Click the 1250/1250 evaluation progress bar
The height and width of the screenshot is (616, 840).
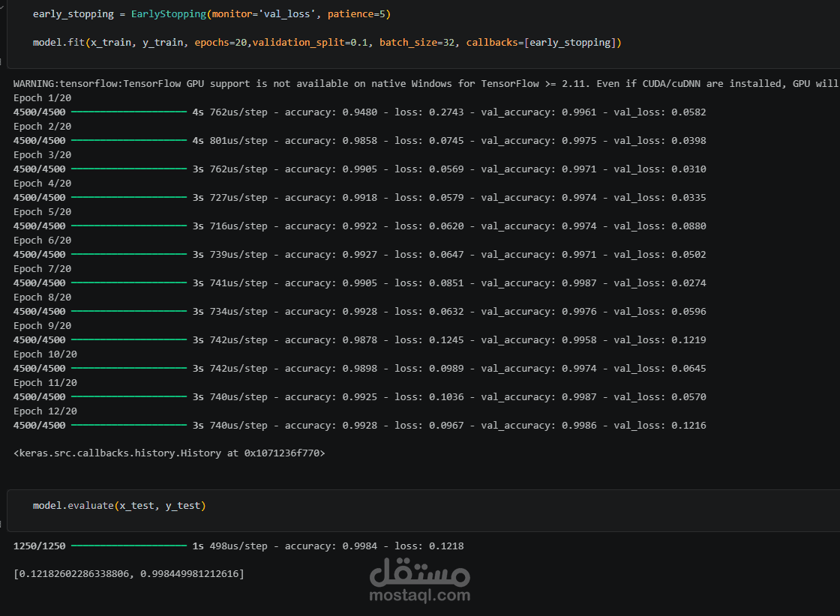point(128,546)
